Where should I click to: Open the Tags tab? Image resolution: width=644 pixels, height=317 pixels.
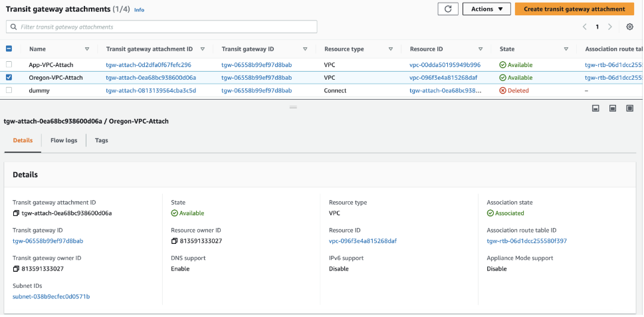pos(101,140)
